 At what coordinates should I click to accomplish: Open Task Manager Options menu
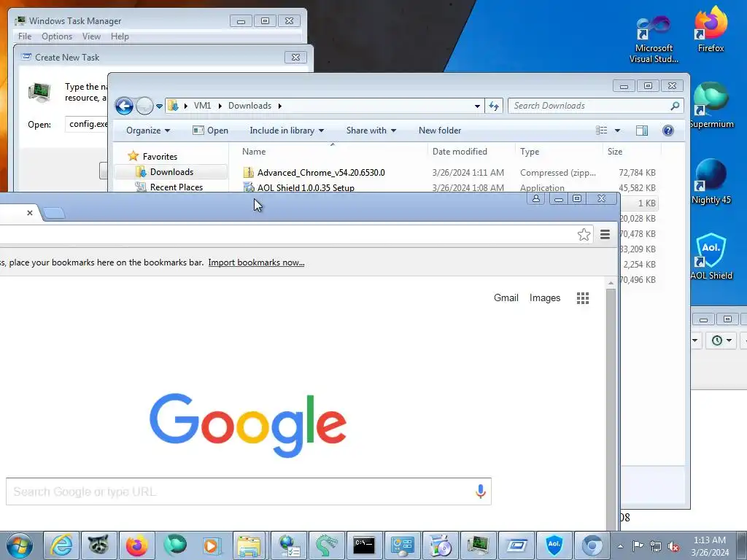[x=57, y=36]
